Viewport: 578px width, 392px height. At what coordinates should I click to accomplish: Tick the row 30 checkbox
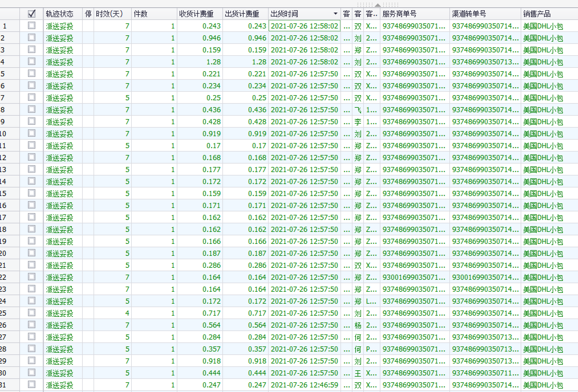coord(32,373)
